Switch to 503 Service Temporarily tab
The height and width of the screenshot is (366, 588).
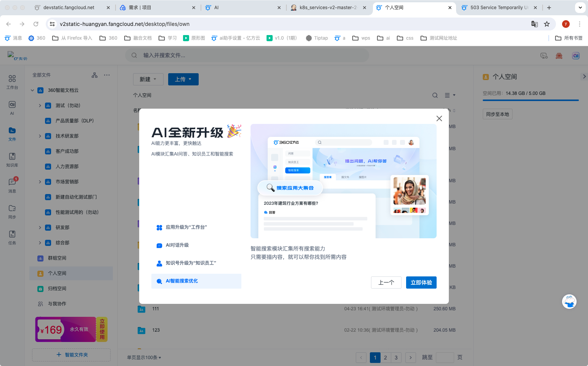pyautogui.click(x=500, y=8)
